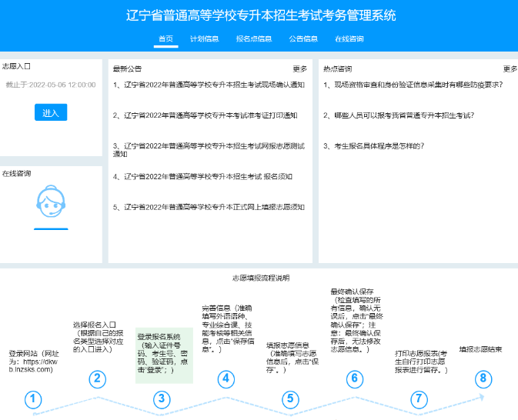The height and width of the screenshot is (420, 518).
Task: Open 在线咨询 navigation tab
Action: pyautogui.click(x=349, y=38)
